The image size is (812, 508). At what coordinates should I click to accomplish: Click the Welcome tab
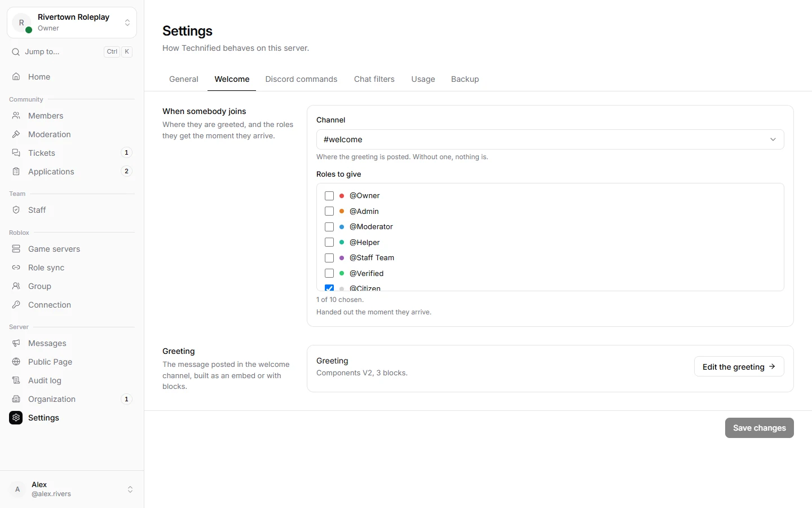232,79
